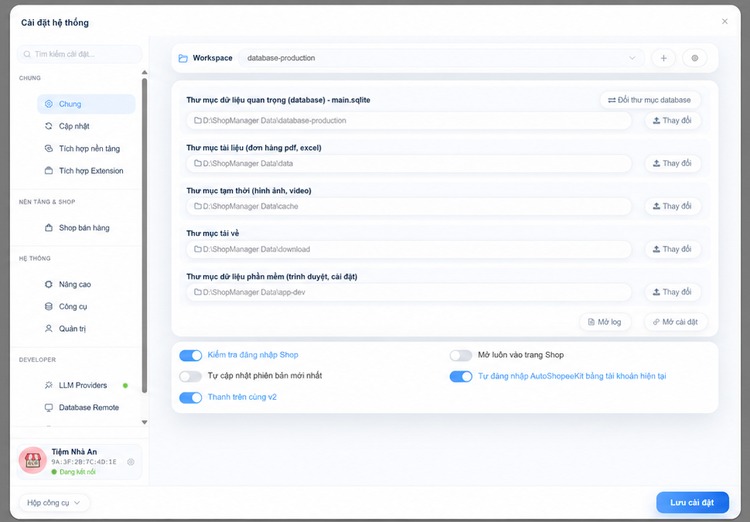750x522 pixels.
Task: Click Thay đổi for app-dev software folder
Action: 673,292
